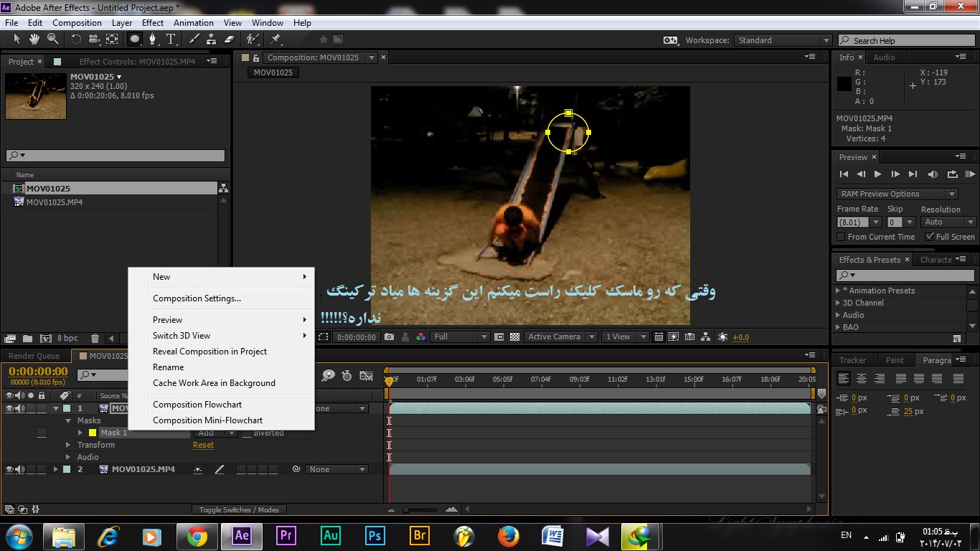Create a new composition from Project panel footer
Screen dimensions: 980x551
(45, 339)
